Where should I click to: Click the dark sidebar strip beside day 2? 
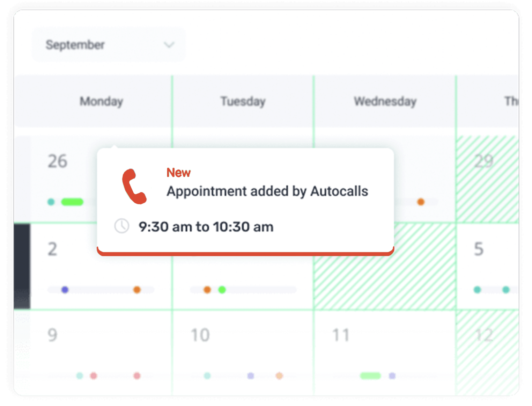pos(22,266)
